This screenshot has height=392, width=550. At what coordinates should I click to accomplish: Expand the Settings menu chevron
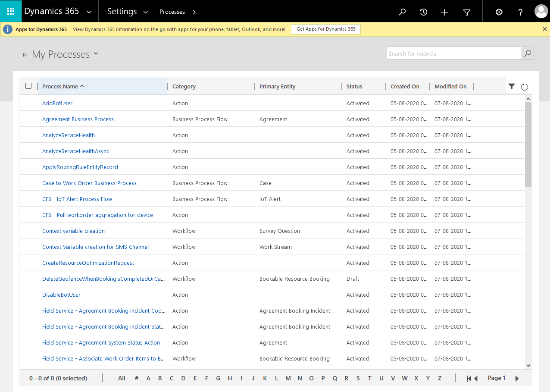tap(145, 12)
